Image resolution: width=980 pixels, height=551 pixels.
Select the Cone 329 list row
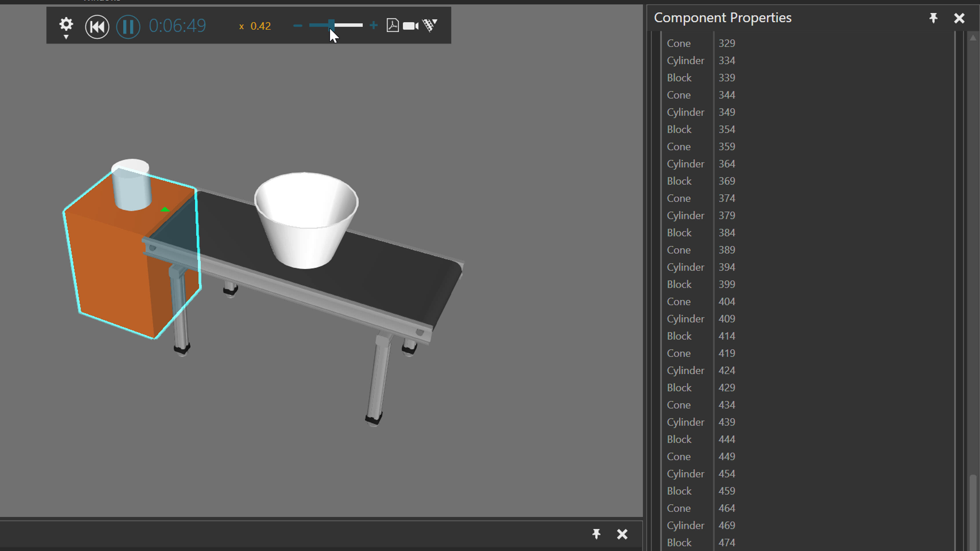coord(679,43)
